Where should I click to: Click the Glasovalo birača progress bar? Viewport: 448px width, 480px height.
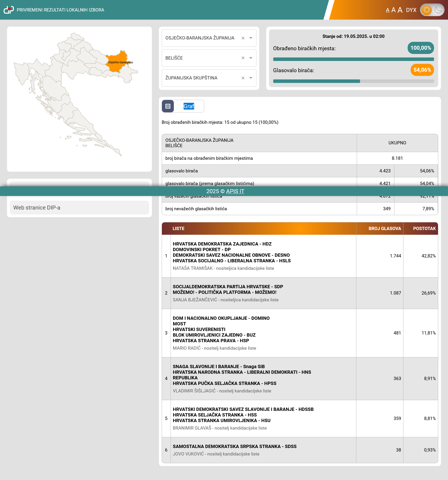[353, 81]
